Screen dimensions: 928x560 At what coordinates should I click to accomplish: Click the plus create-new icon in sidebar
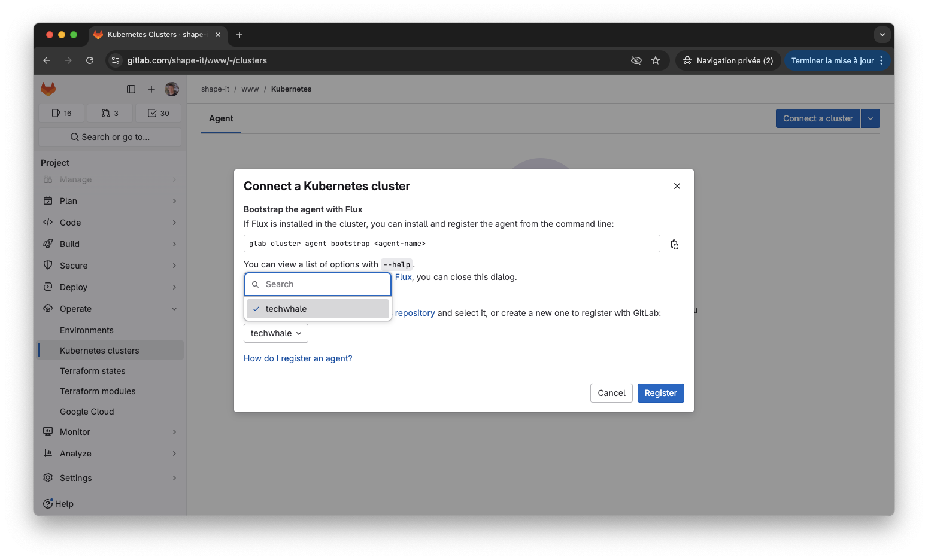click(x=151, y=89)
